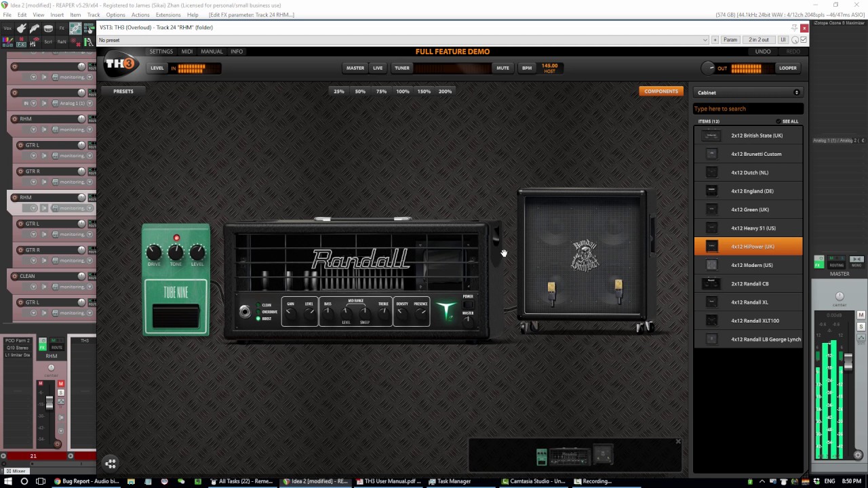The width and height of the screenshot is (868, 488).
Task: Collapse the COMPONENTS panel
Action: (660, 91)
